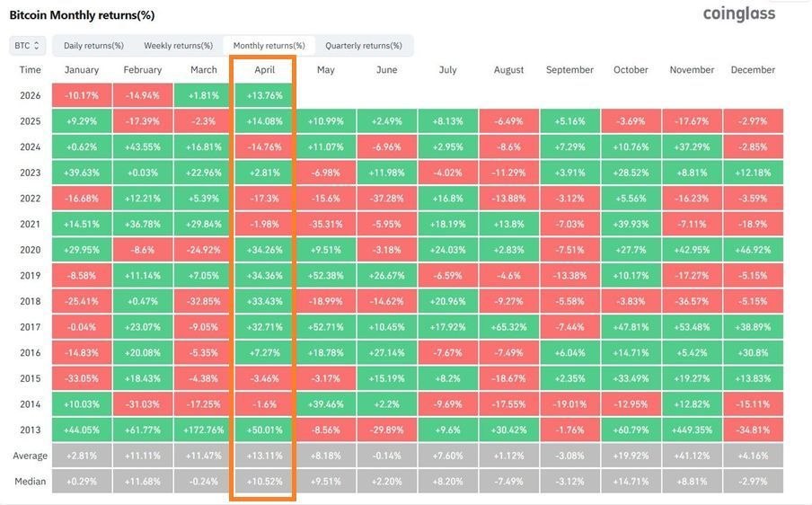The width and height of the screenshot is (812, 505).
Task: Switch to Daily returns(%) tab
Action: [x=93, y=45]
